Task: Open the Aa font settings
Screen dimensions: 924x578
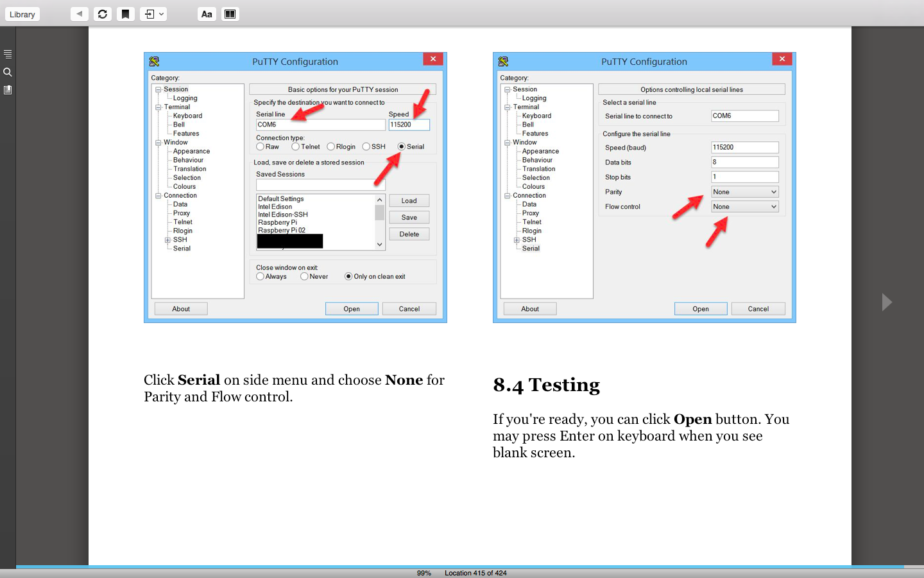Action: tap(207, 14)
